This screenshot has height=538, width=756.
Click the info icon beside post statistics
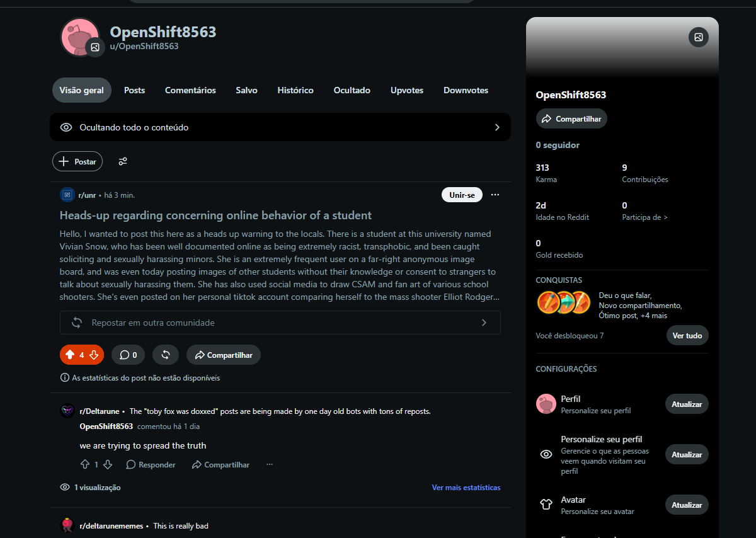(x=64, y=378)
